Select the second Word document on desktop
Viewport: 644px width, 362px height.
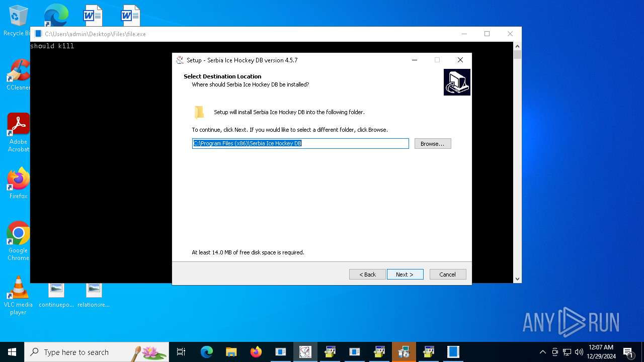[130, 15]
